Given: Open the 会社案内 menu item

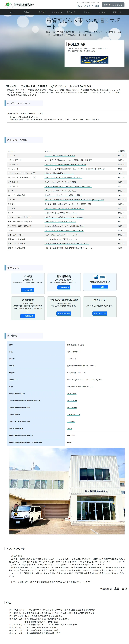Looking at the screenshot, I should (27, 12).
